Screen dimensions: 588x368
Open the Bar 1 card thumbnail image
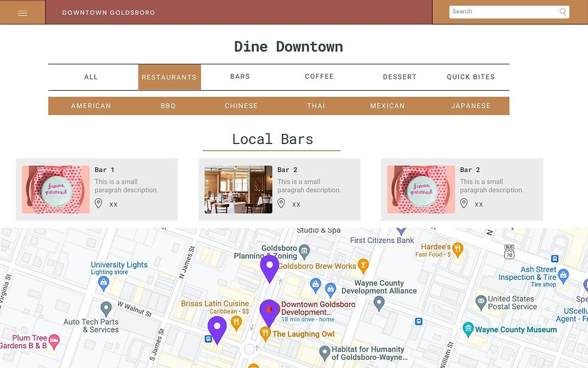tap(55, 190)
